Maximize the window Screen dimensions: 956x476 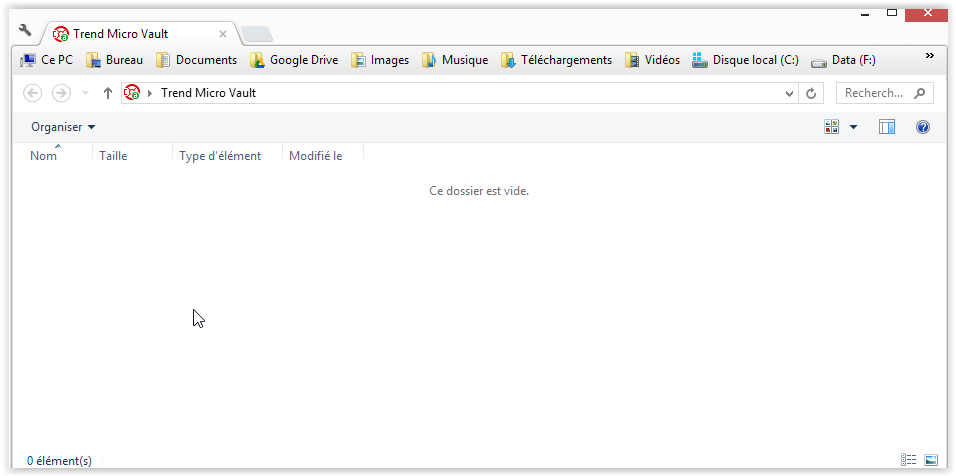892,12
